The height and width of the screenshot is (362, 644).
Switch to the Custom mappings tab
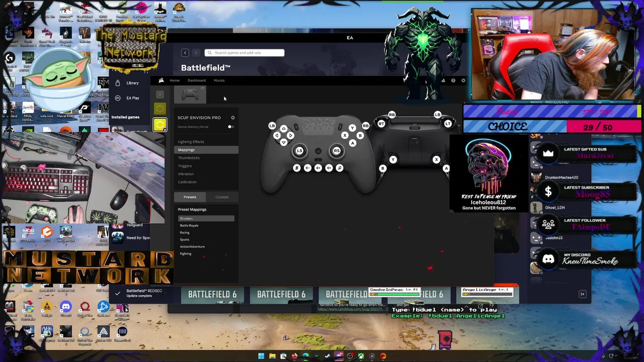(222, 197)
